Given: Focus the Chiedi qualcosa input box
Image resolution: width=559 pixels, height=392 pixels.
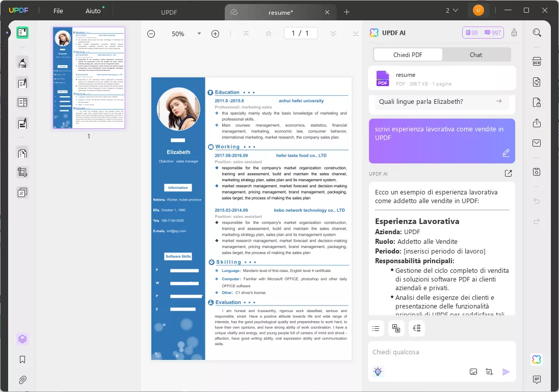Looking at the screenshot, I should (x=442, y=352).
